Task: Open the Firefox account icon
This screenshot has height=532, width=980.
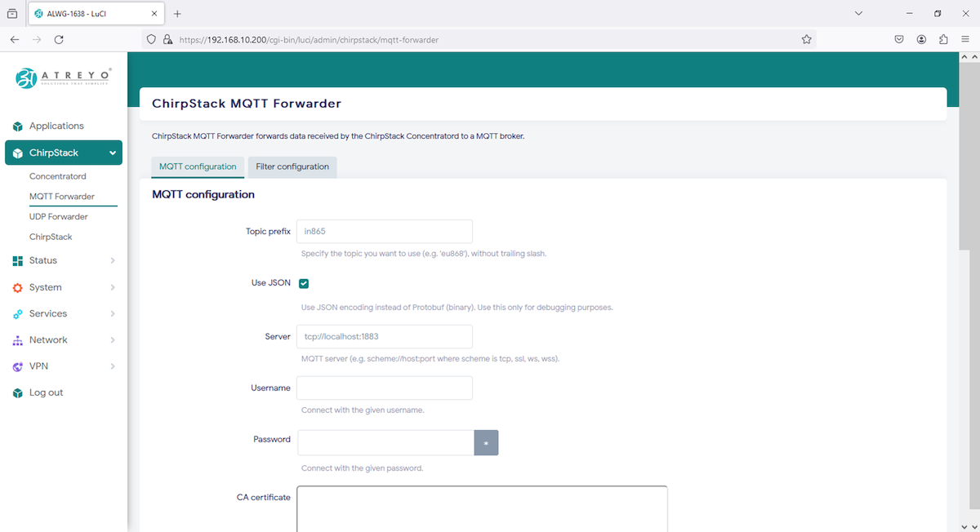Action: click(x=921, y=39)
